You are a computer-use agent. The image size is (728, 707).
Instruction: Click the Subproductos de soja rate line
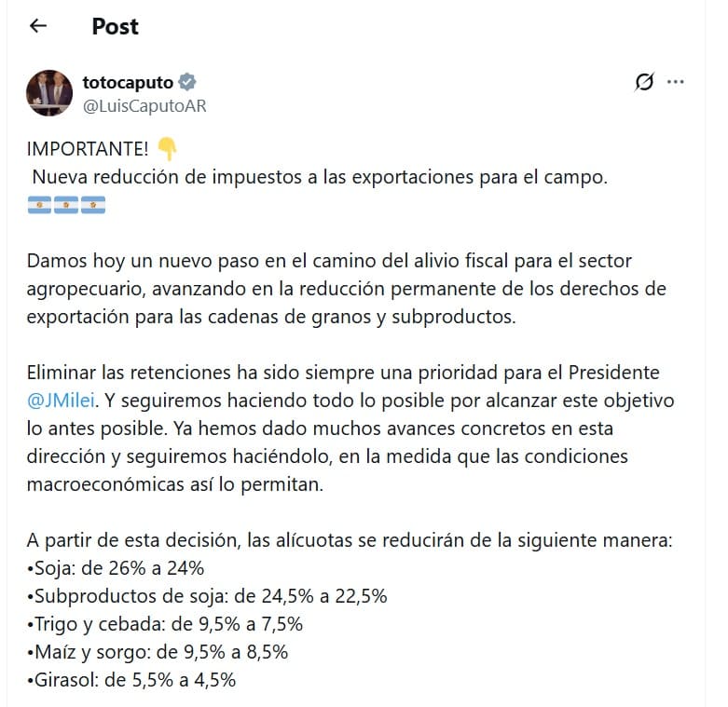coord(207,596)
